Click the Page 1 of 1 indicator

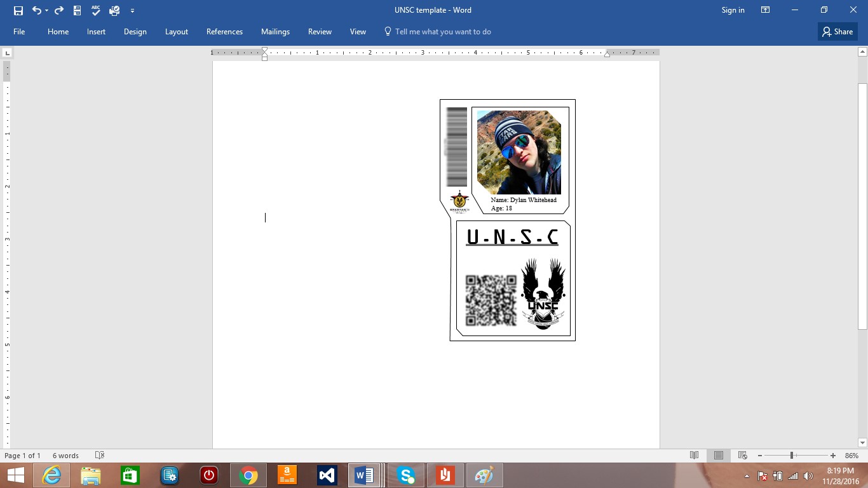[22, 456]
